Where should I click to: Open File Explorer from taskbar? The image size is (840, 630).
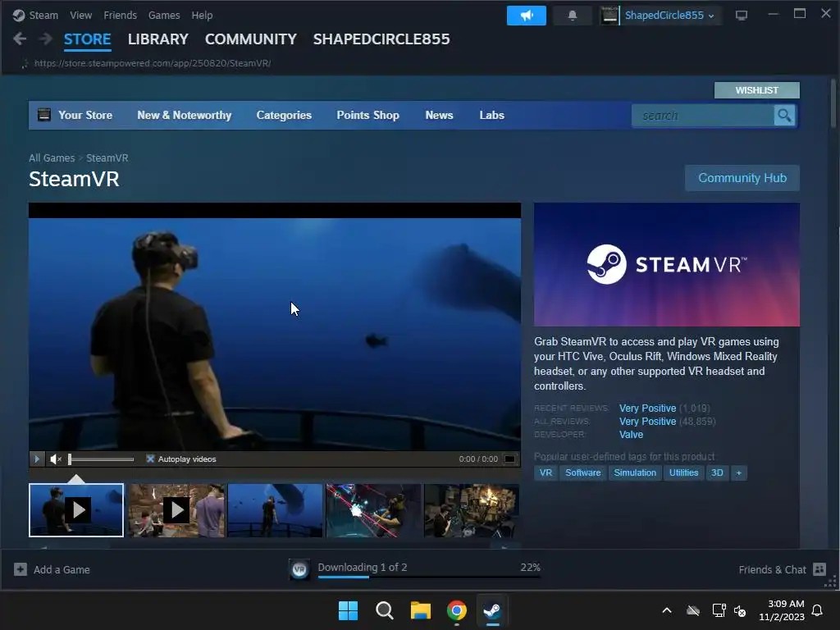click(421, 610)
